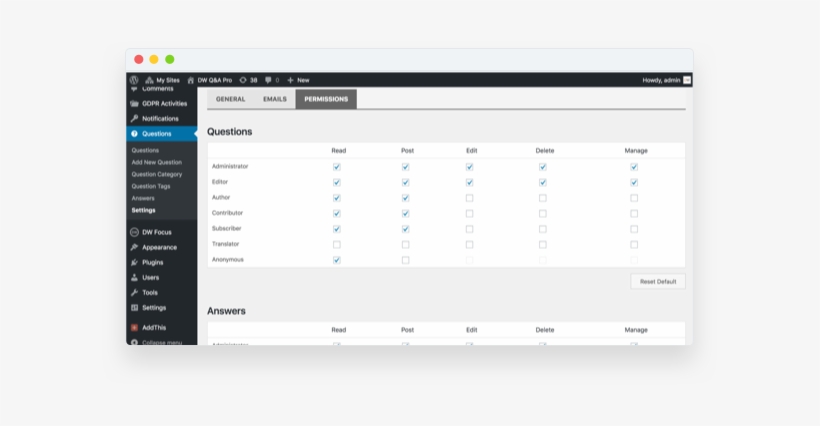
Task: Open admin avatar in top bar
Action: [687, 80]
